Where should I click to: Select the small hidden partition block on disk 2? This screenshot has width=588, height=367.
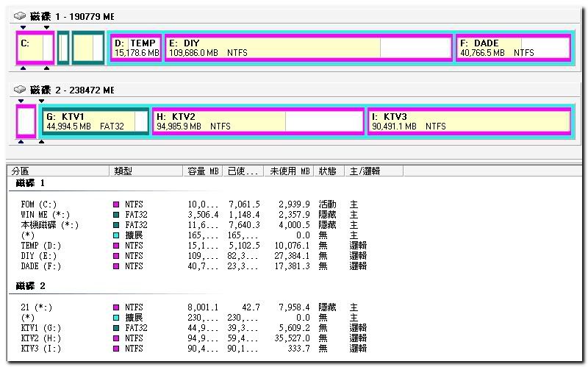[x=26, y=121]
